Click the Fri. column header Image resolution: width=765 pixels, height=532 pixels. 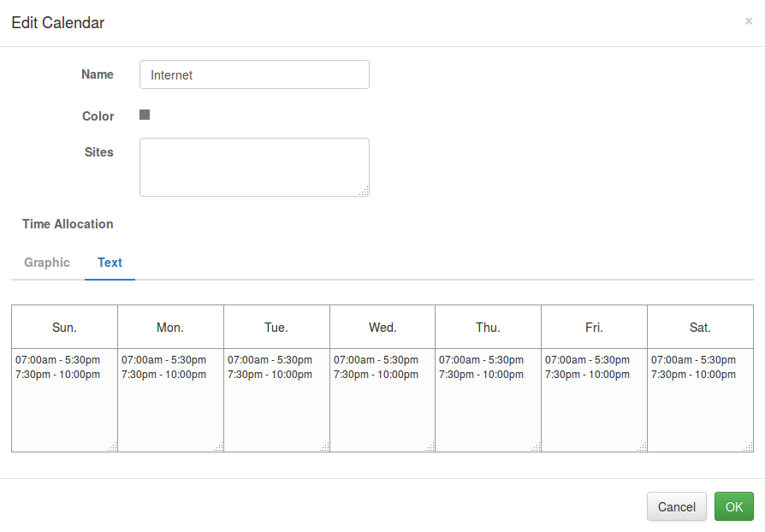point(594,328)
